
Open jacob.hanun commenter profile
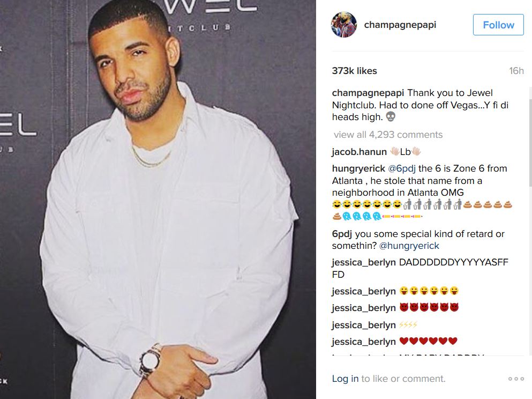pyautogui.click(x=359, y=152)
